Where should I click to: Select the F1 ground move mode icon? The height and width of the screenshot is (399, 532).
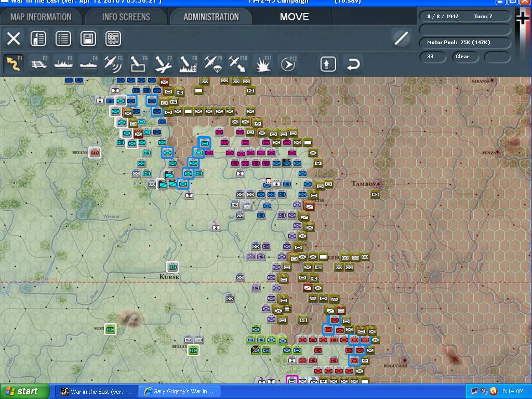point(14,63)
